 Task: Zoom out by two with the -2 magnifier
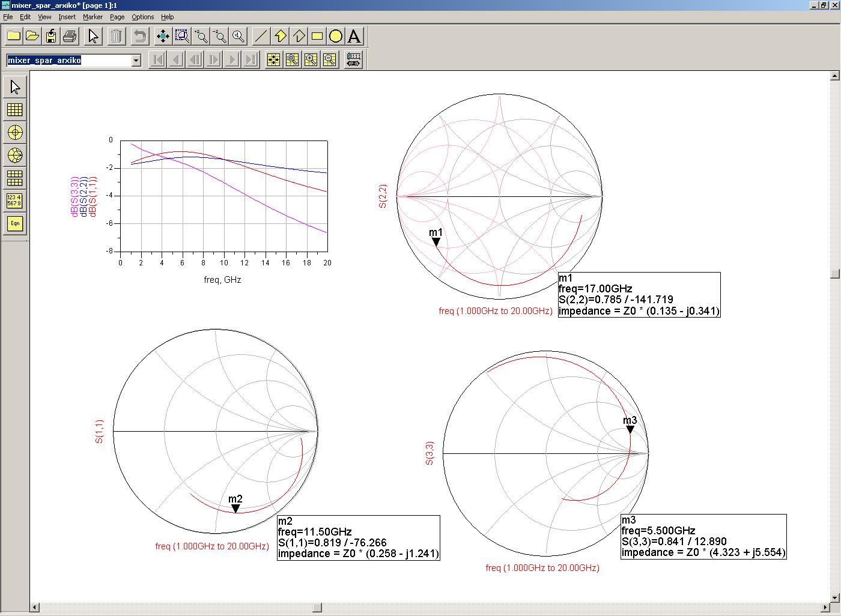(219, 36)
